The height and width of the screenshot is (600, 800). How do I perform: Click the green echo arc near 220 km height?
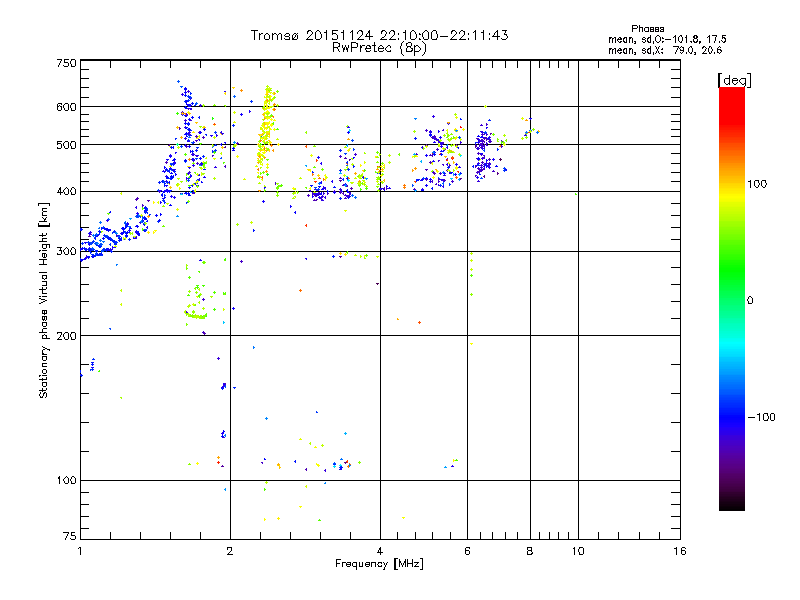point(196,316)
